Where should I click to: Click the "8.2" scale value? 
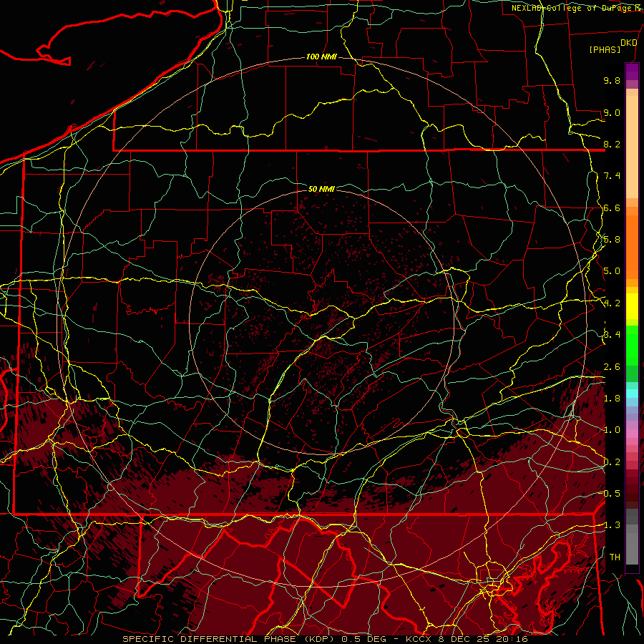tap(612, 144)
